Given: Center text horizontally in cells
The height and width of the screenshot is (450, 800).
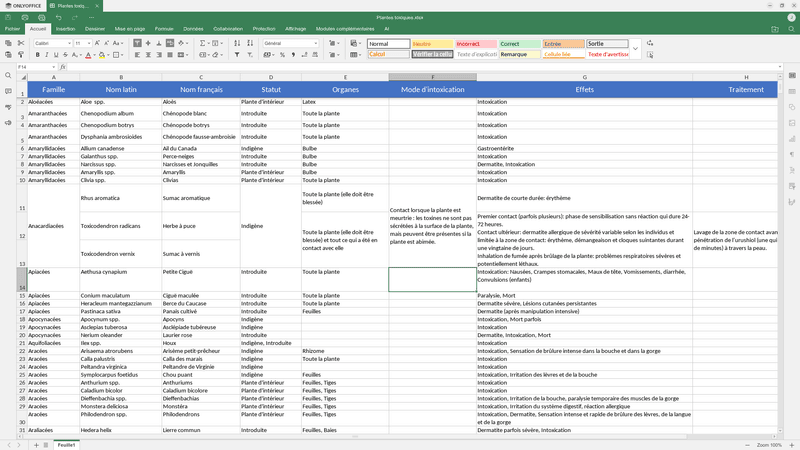Looking at the screenshot, I should click(148, 55).
